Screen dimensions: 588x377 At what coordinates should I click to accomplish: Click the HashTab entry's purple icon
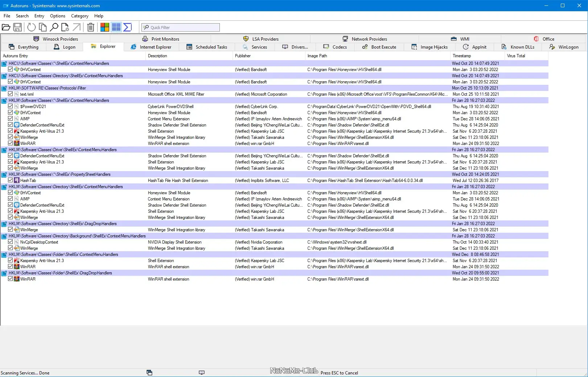tap(17, 181)
